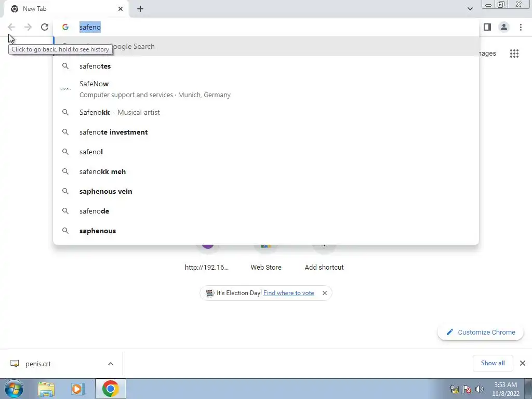Open the tab search chevron
Image resolution: width=532 pixels, height=399 pixels.
(x=470, y=9)
